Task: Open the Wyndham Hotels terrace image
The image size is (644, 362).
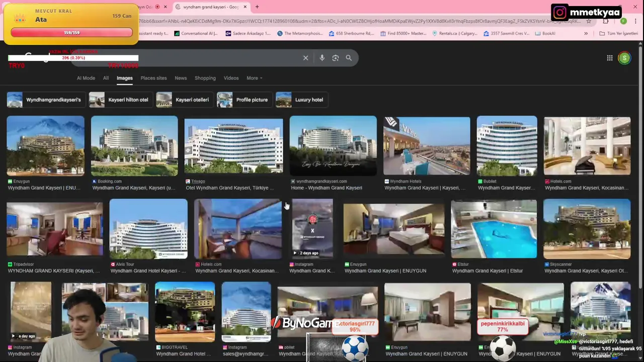Action: [x=427, y=146]
